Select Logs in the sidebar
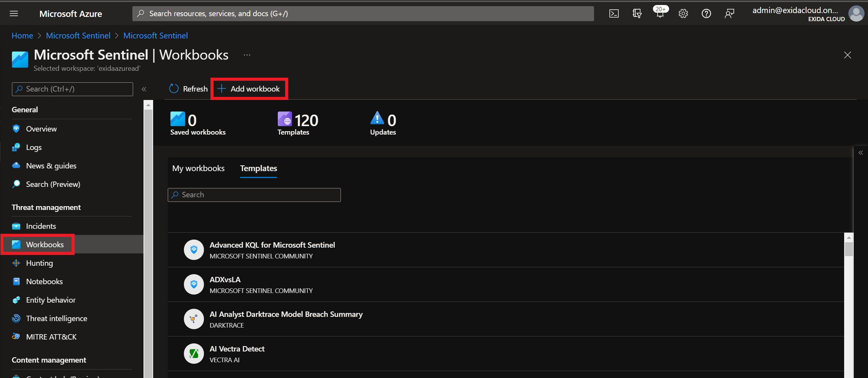Image resolution: width=868 pixels, height=378 pixels. tap(33, 147)
